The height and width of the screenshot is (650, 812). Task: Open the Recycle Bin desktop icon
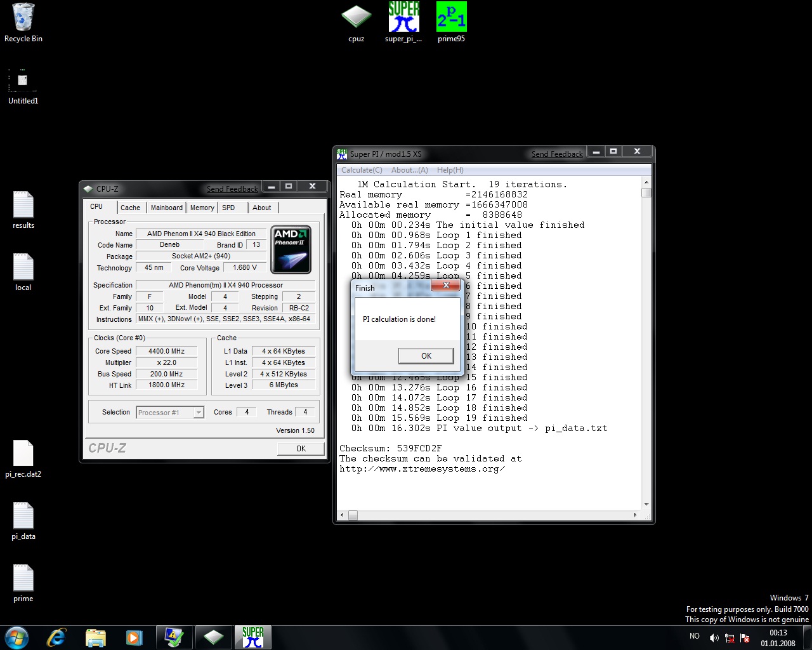(x=23, y=23)
